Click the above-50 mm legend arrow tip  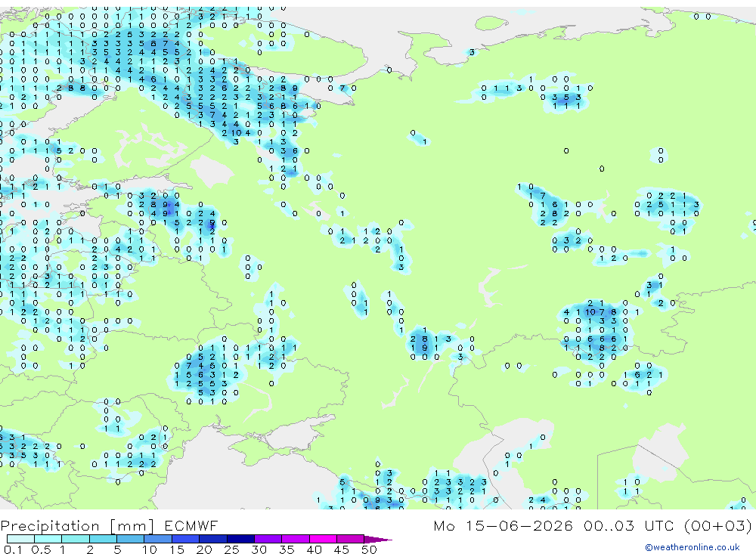(378, 540)
